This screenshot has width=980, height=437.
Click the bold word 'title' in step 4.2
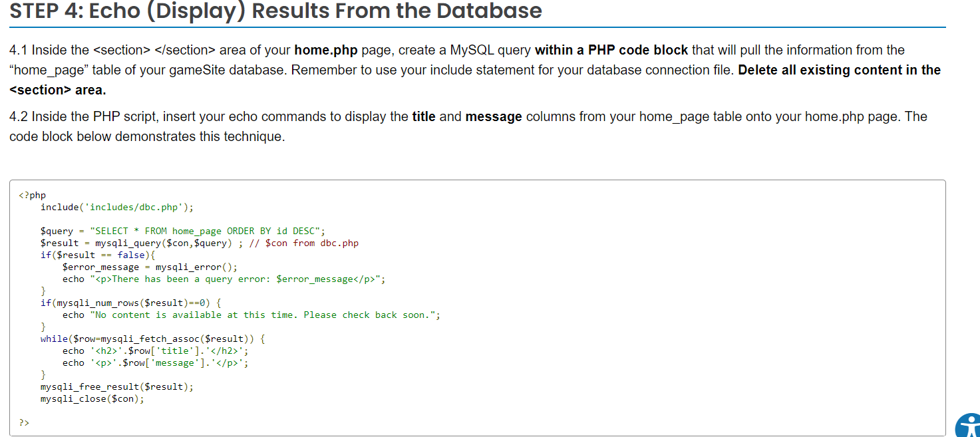pos(424,117)
